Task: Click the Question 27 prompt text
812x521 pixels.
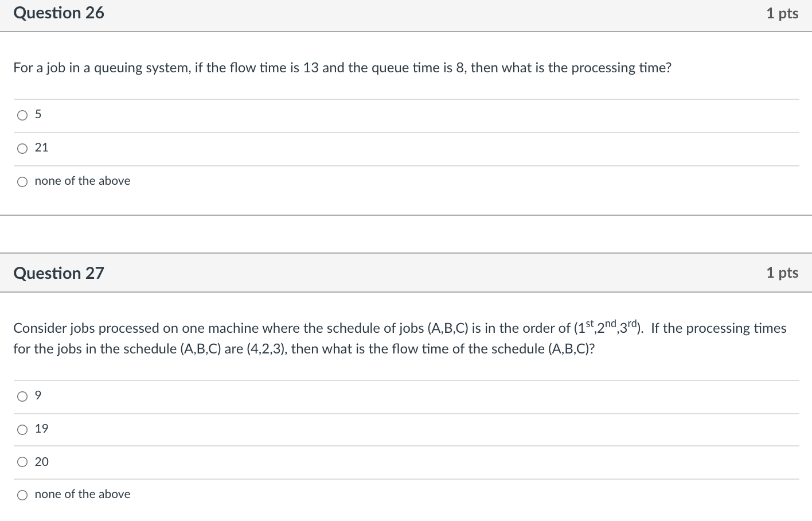Action: pyautogui.click(x=400, y=338)
